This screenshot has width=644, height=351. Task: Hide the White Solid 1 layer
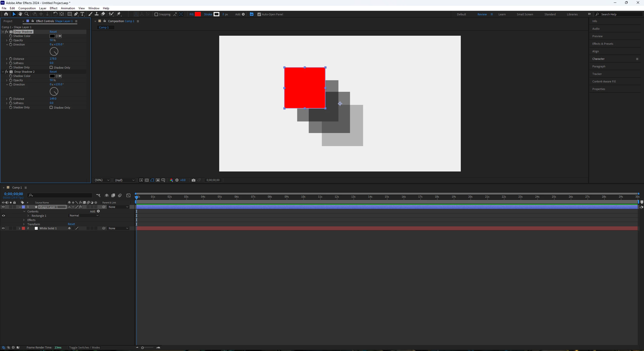pos(3,228)
